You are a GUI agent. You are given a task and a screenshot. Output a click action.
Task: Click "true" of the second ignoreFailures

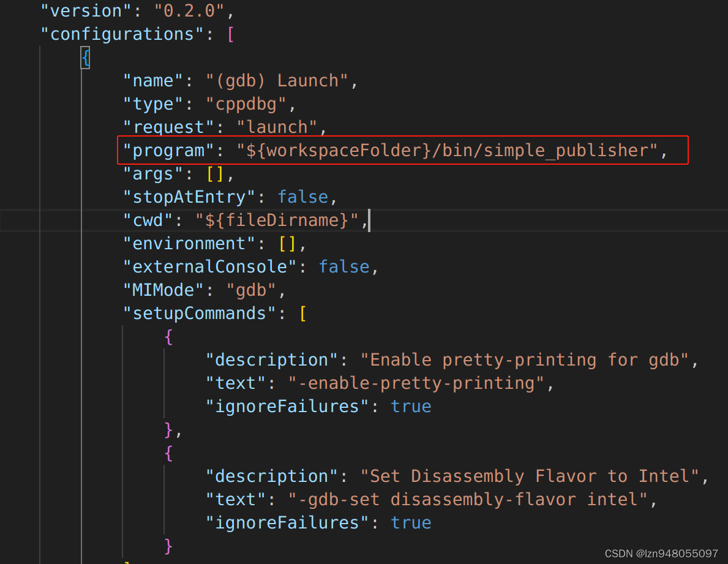[411, 522]
